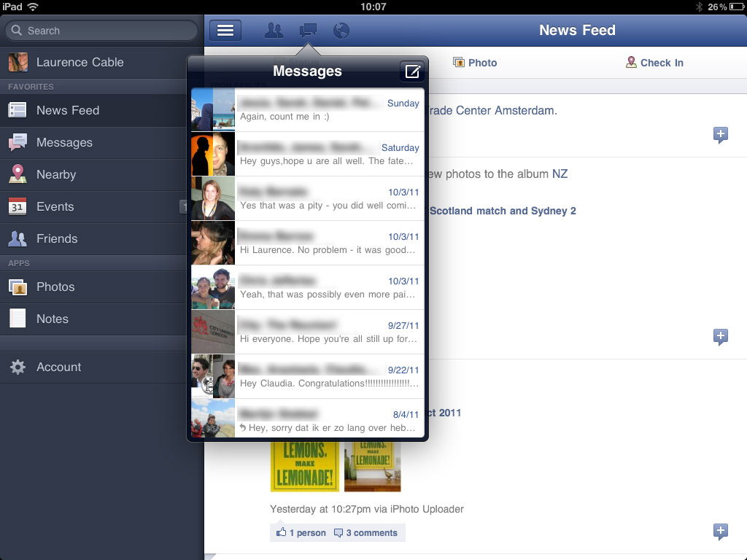
Task: Open the NZ album link
Action: coord(560,174)
